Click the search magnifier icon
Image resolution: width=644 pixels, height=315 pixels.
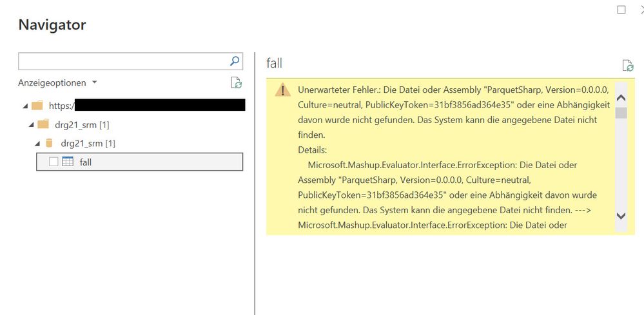coord(235,62)
